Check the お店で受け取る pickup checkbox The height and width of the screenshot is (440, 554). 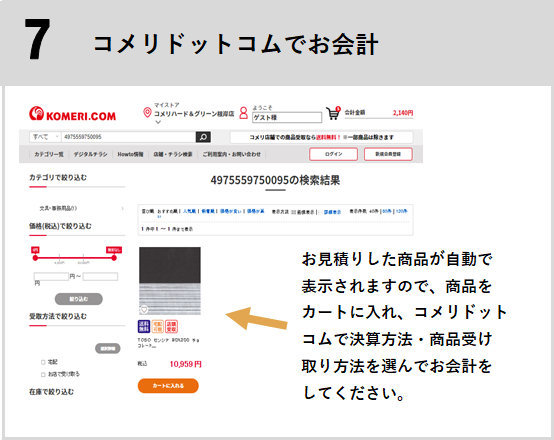tap(43, 374)
